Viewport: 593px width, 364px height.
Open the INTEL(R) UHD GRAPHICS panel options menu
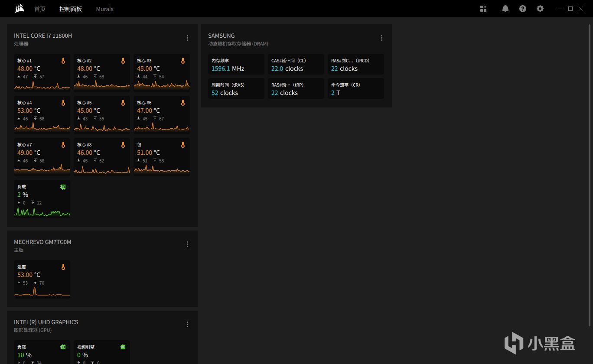point(187,325)
